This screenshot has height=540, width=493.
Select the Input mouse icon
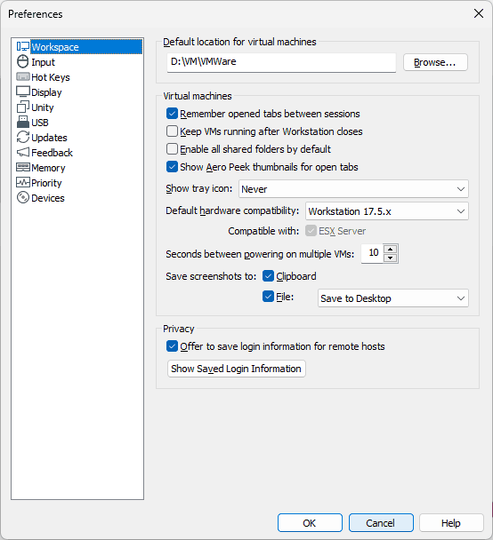click(x=23, y=62)
